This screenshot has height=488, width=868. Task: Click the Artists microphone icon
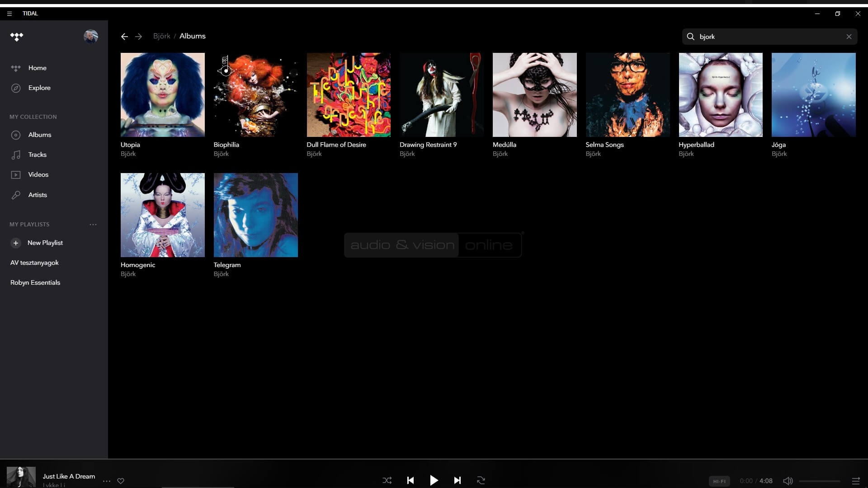tap(16, 195)
